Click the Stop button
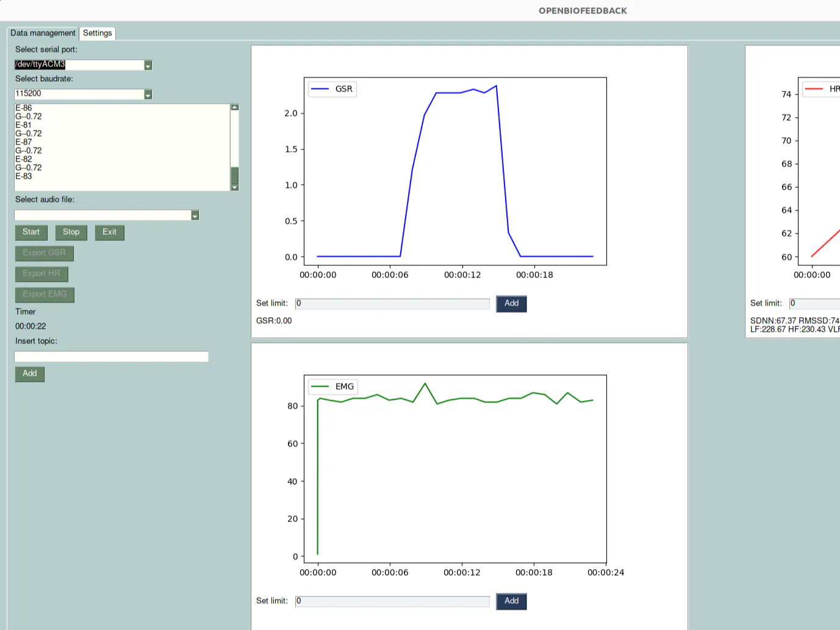Image resolution: width=840 pixels, height=630 pixels. click(71, 232)
